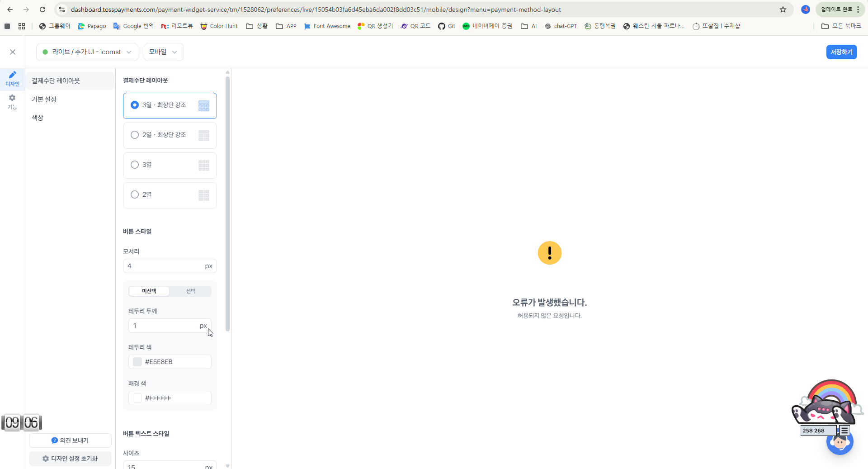The height and width of the screenshot is (469, 868).
Task: Open the 기능 gear sidebar icon
Action: pyautogui.click(x=12, y=102)
